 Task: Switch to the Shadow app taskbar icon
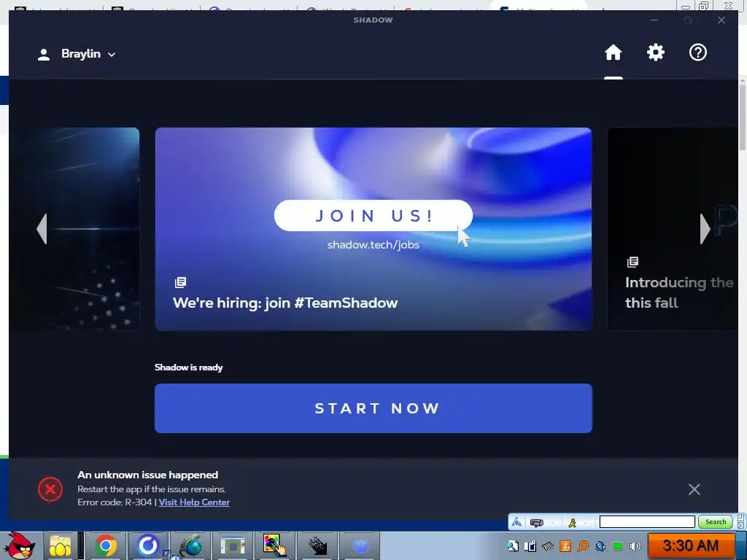point(147,545)
